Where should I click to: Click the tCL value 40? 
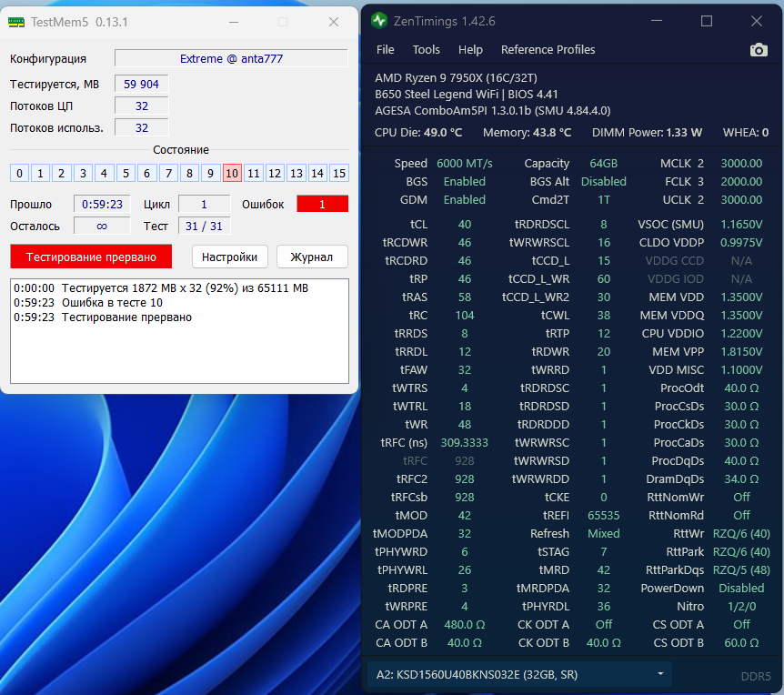[x=465, y=225]
